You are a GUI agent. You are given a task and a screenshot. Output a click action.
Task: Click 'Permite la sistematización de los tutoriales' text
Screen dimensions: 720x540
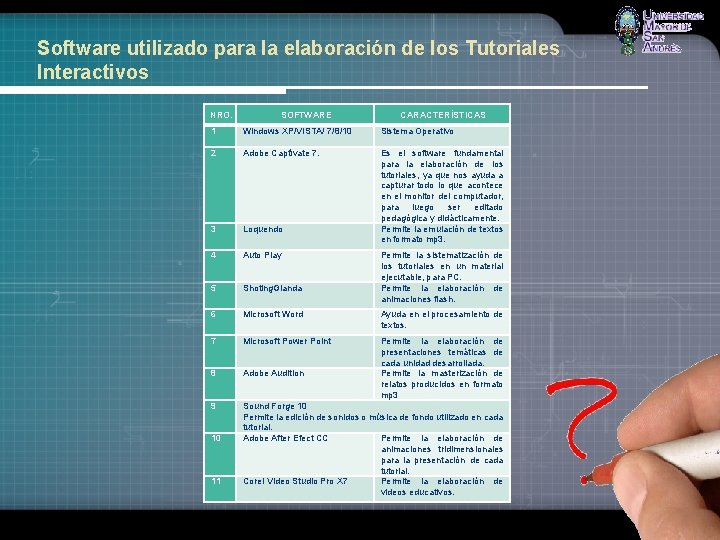click(x=442, y=266)
